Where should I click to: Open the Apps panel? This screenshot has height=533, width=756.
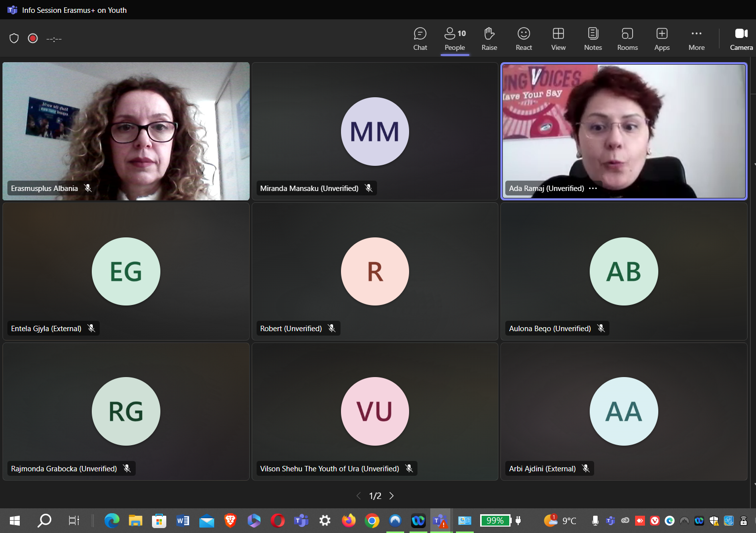[x=662, y=39]
